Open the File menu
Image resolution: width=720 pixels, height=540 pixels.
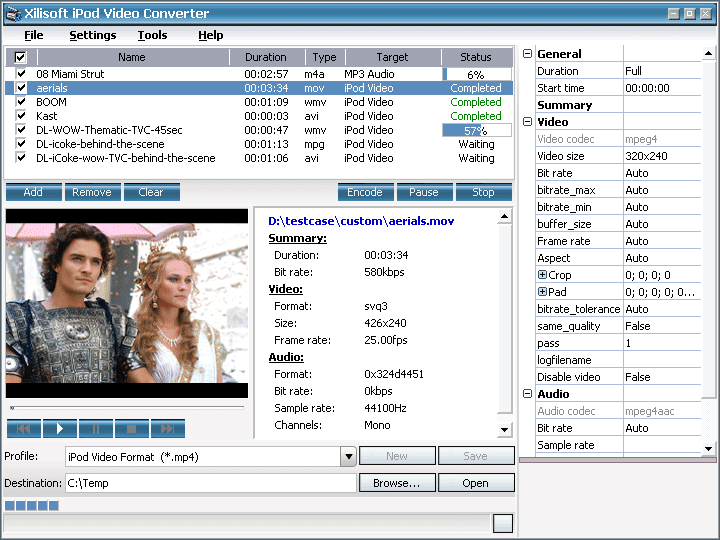pyautogui.click(x=34, y=35)
